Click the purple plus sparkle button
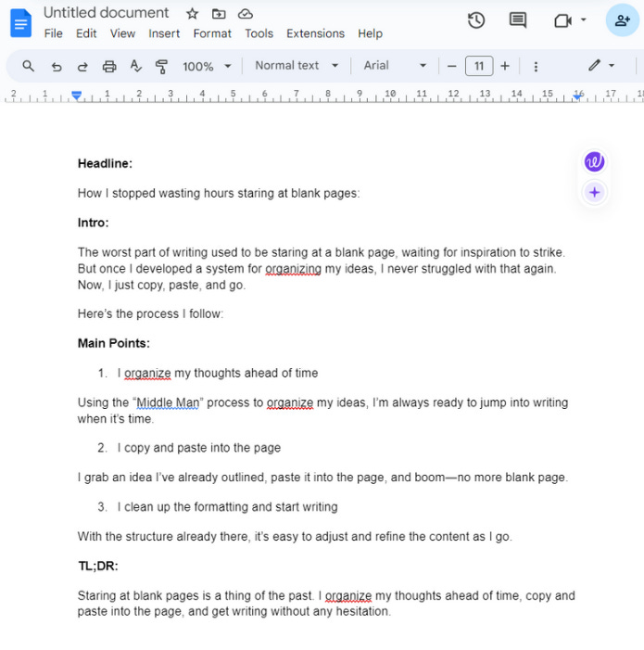644x650 pixels. [595, 192]
